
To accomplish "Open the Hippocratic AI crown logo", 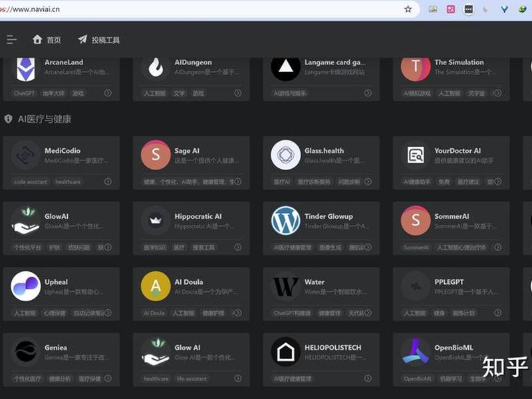I will (156, 221).
